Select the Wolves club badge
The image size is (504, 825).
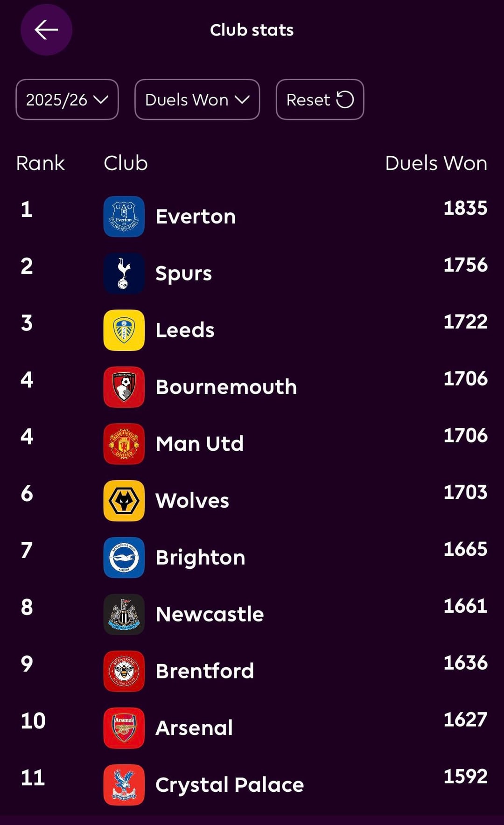click(124, 501)
